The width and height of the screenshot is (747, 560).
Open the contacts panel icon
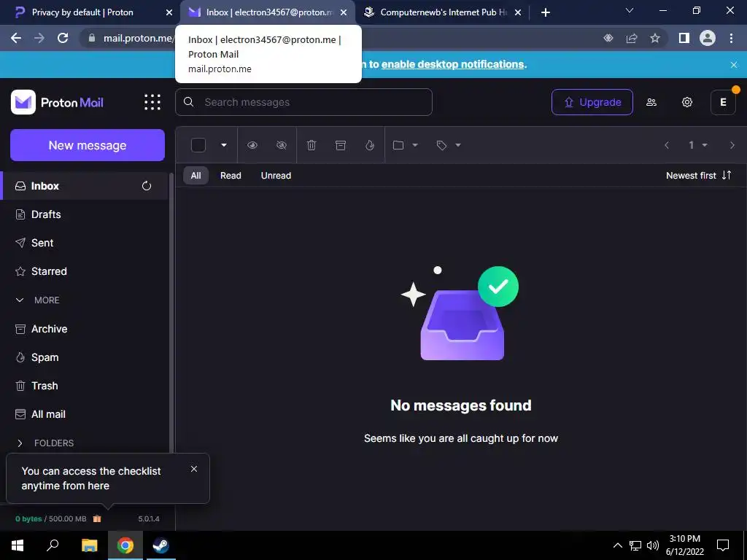[651, 102]
